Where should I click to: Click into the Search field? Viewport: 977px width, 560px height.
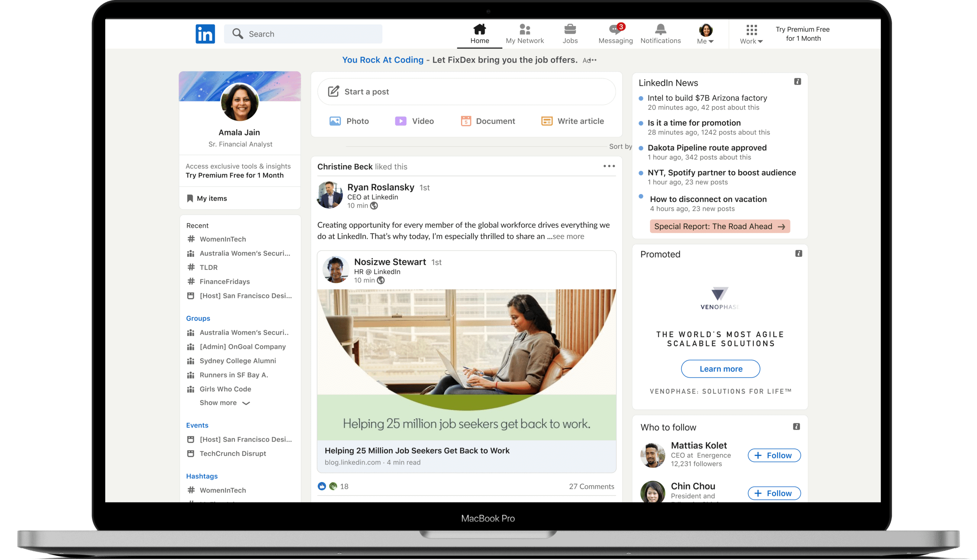[x=303, y=34]
